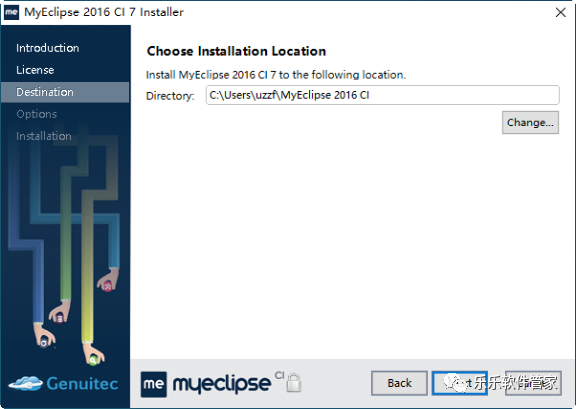Screen dimensions: 576x409
Task: Click the Cancel button at bottom right
Action: click(x=533, y=383)
